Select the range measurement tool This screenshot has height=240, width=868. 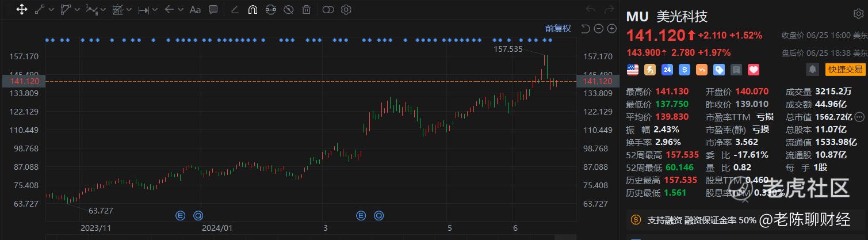(143, 9)
